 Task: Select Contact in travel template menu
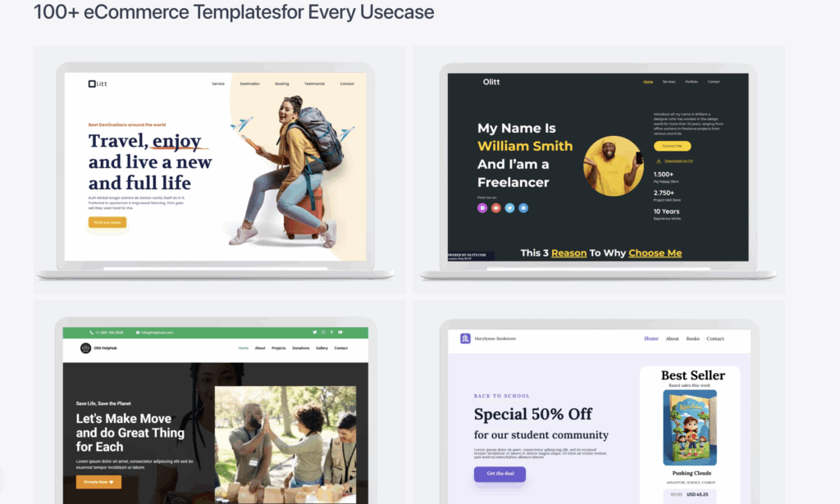click(347, 84)
